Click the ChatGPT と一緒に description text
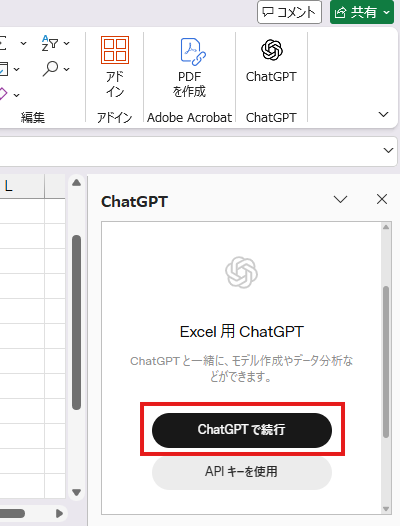 coord(242,369)
